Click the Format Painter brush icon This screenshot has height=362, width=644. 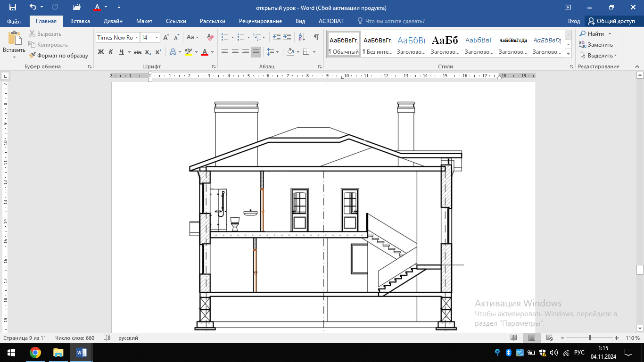[x=32, y=55]
